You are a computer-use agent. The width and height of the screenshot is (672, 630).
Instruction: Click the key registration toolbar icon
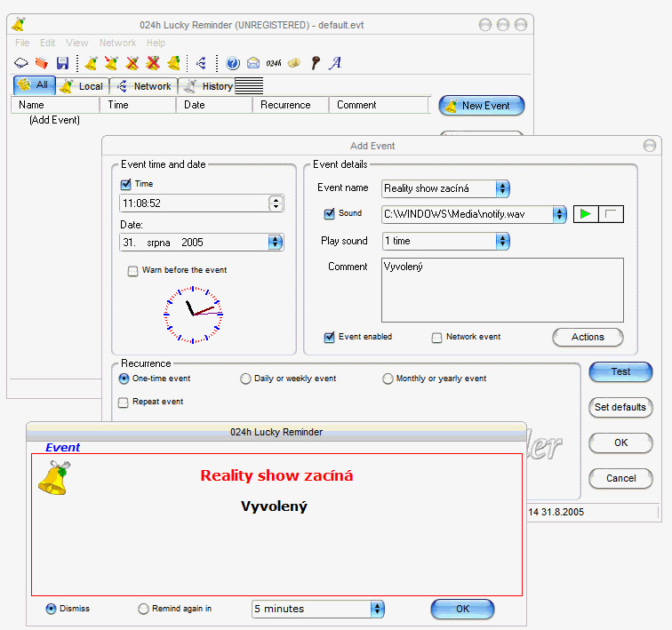[x=315, y=63]
